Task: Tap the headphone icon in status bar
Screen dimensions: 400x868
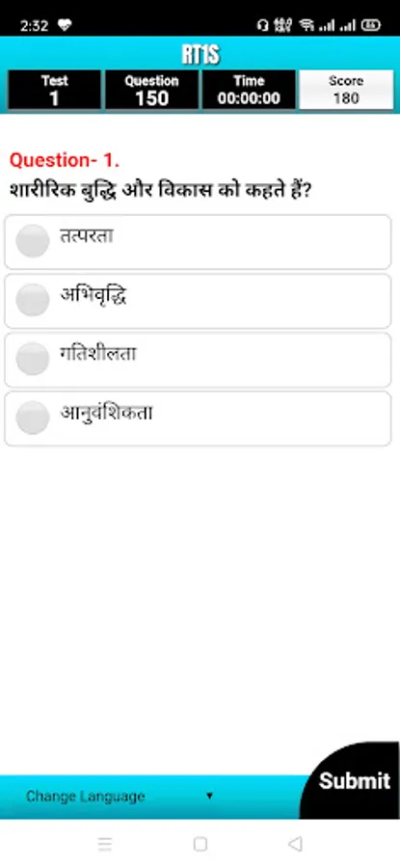Action: 263,25
